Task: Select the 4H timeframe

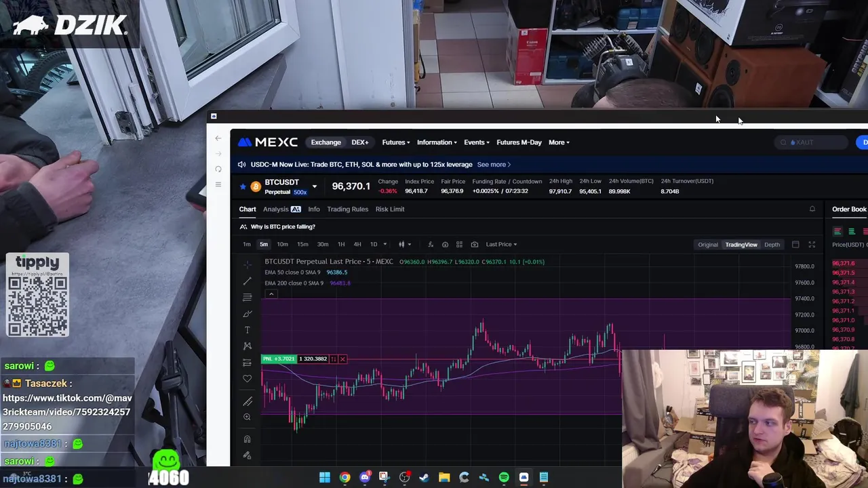Action: [357, 244]
